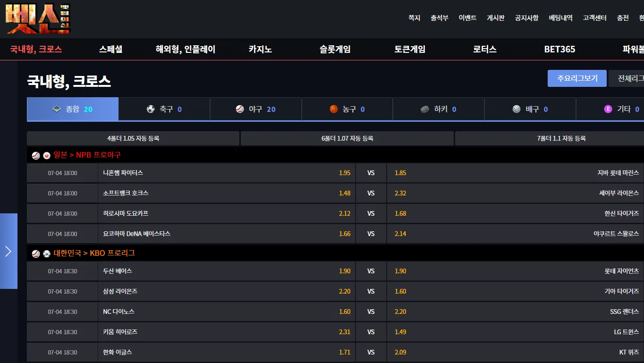644x363 pixels.
Task: Click the 일본 > NPB 프로야구 league header
Action: (335, 155)
